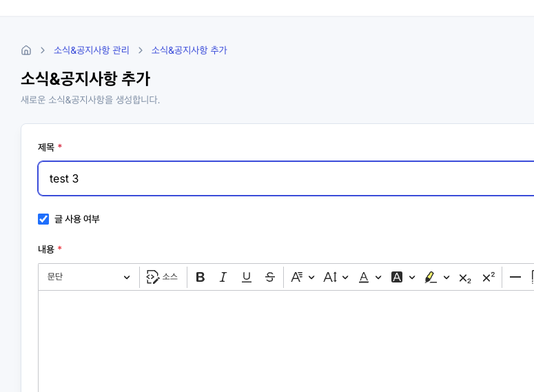Insert a horizontal line

click(x=515, y=277)
